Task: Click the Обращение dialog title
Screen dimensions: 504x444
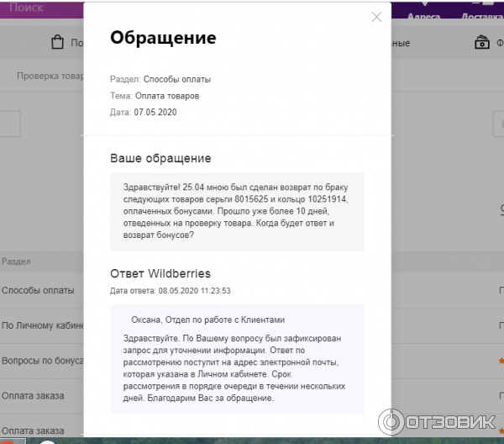Action: tap(163, 38)
